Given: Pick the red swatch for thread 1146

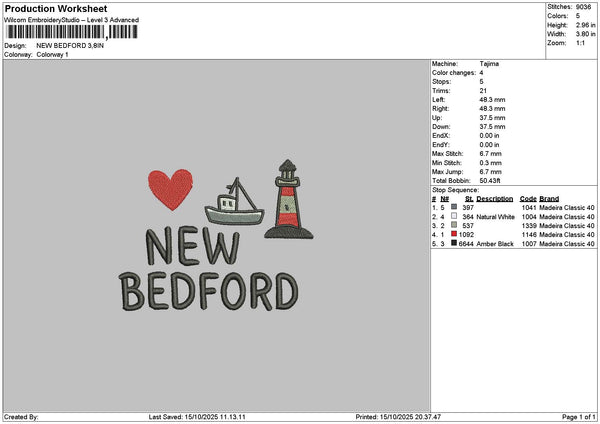Looking at the screenshot, I should click(x=454, y=234).
